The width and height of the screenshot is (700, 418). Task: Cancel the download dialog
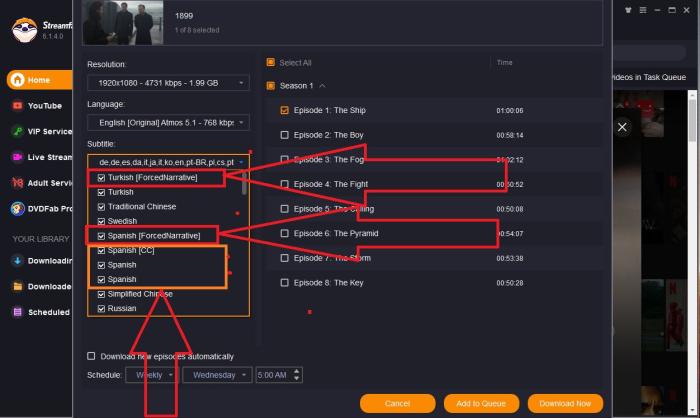(x=397, y=403)
